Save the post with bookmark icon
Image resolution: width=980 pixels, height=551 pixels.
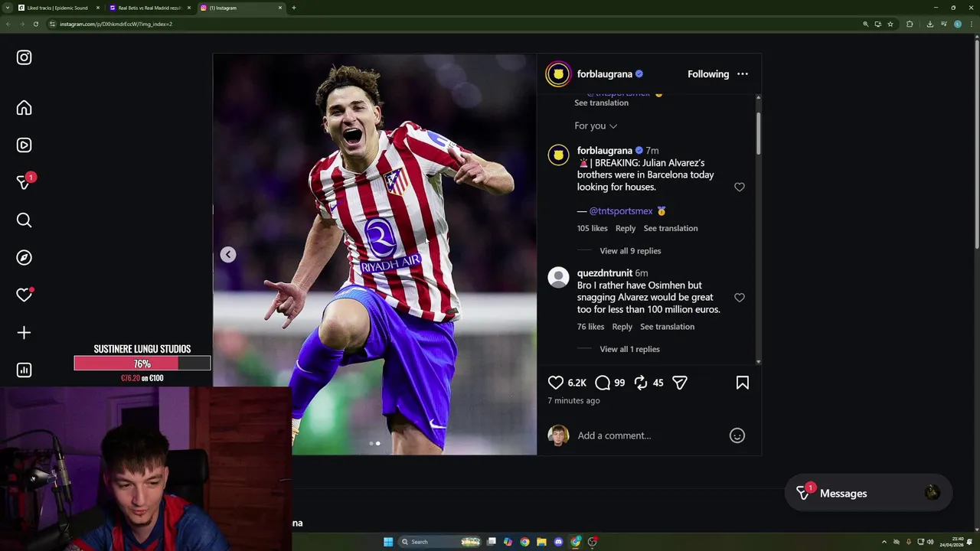click(x=743, y=383)
